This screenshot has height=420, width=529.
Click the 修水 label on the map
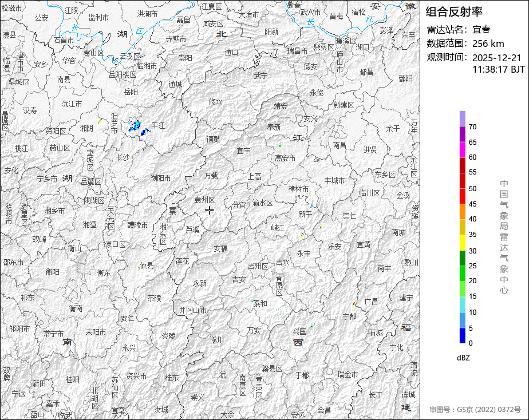click(216, 102)
